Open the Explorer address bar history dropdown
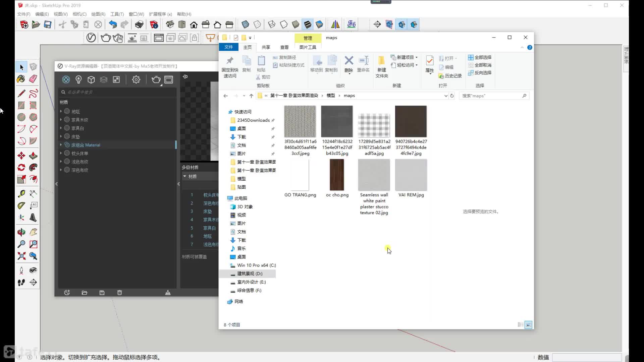The height and width of the screenshot is (362, 644). pyautogui.click(x=446, y=96)
